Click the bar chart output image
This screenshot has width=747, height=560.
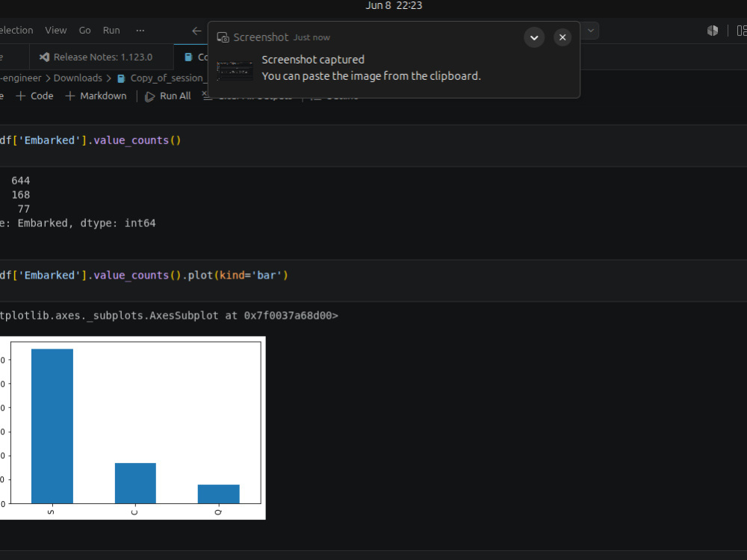tap(132, 428)
